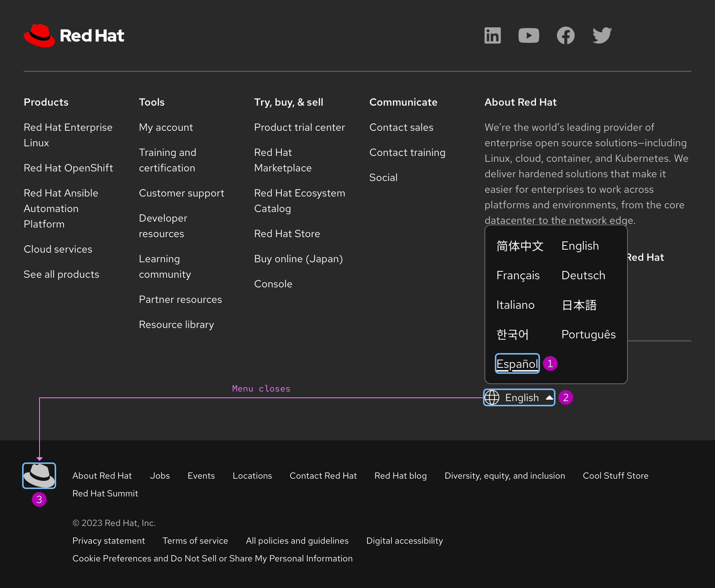This screenshot has height=588, width=715.
Task: Select Español from the language menu
Action: (517, 363)
